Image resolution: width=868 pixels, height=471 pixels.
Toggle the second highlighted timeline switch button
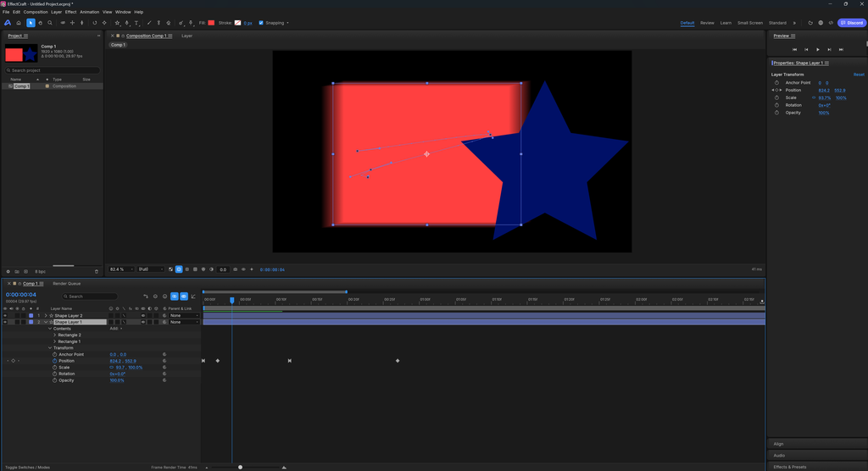tap(184, 296)
